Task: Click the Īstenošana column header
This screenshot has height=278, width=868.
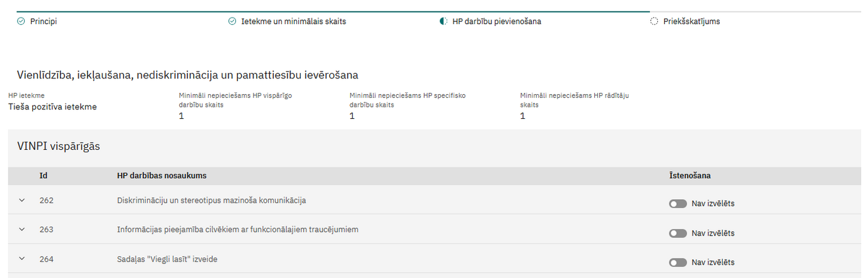Action: tap(690, 176)
